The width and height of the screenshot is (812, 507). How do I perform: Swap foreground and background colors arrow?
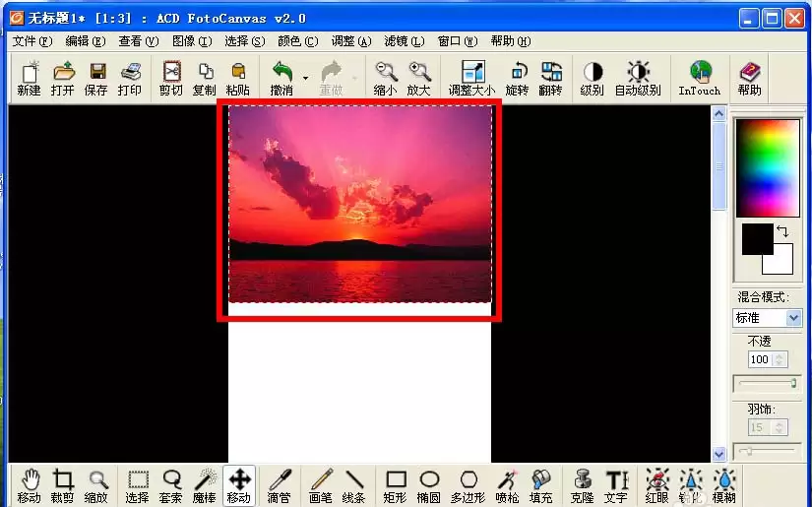[783, 231]
